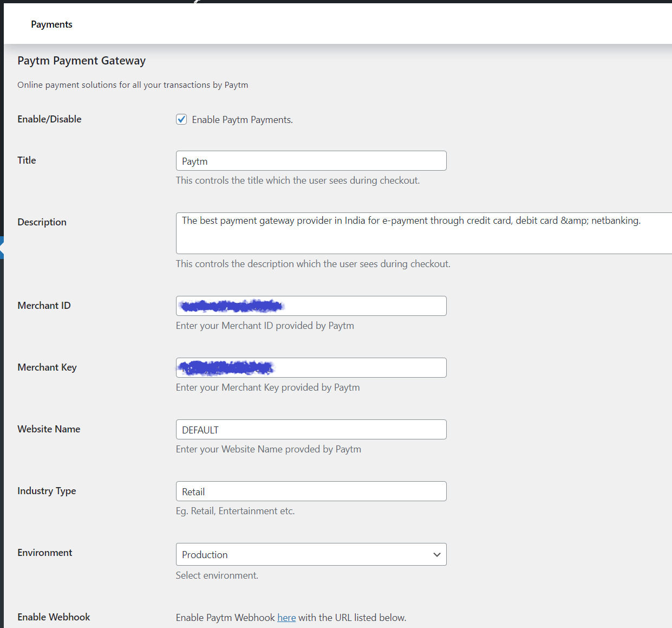Viewport: 672px width, 628px height.
Task: Click the Paytm Payment Gateway heading
Action: 81,61
